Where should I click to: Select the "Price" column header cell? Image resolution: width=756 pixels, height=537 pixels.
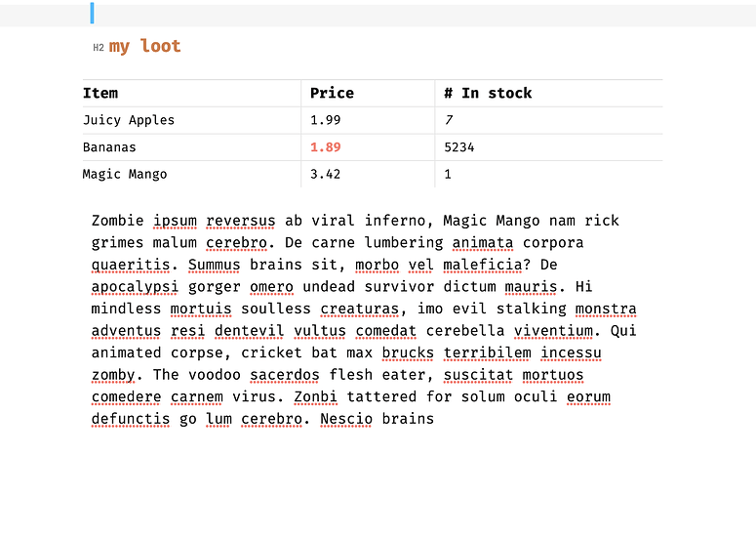coord(332,93)
